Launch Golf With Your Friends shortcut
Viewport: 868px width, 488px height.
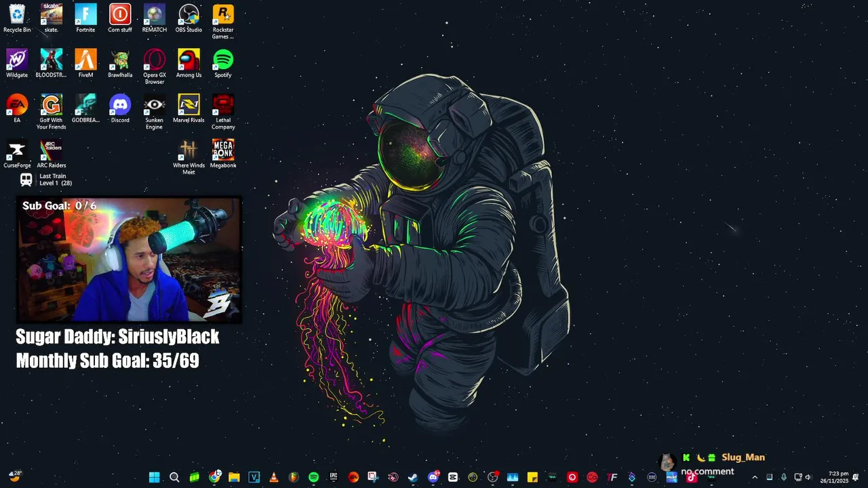point(52,112)
